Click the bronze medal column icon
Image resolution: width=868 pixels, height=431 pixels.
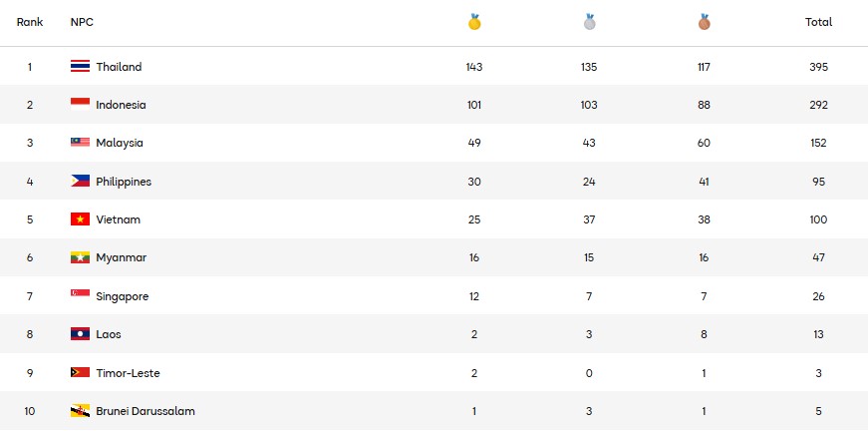pyautogui.click(x=704, y=21)
